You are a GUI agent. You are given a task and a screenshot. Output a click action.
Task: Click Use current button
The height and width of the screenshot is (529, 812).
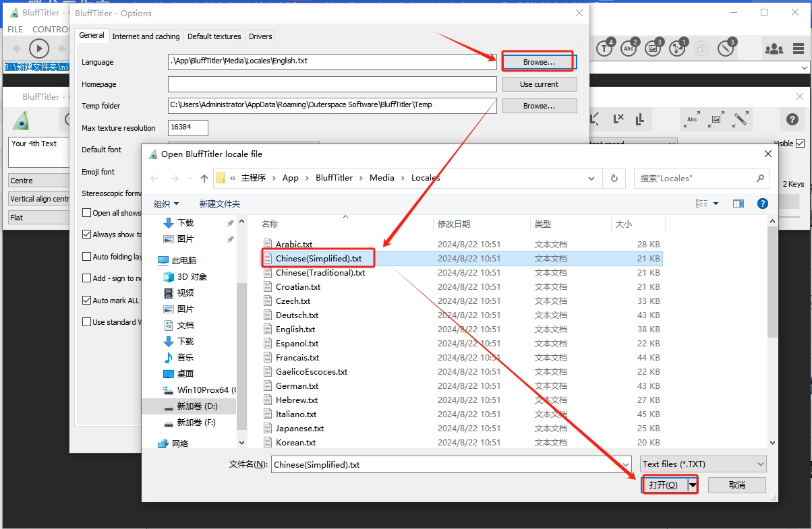tap(539, 84)
